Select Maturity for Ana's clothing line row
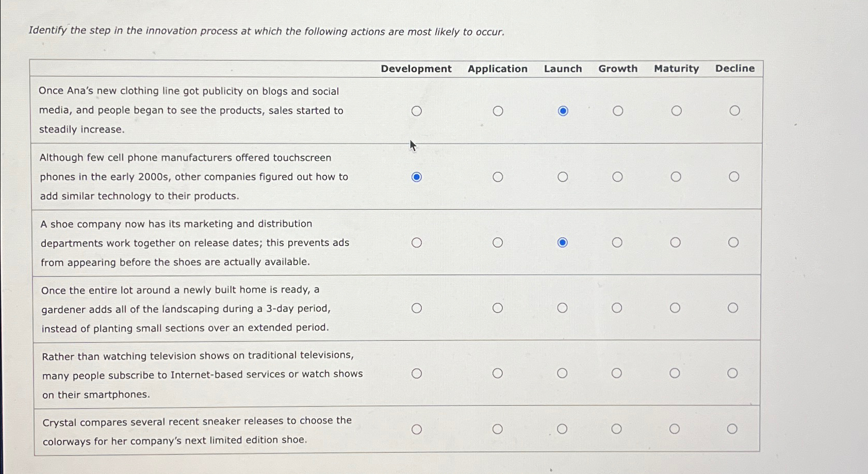 point(677,111)
